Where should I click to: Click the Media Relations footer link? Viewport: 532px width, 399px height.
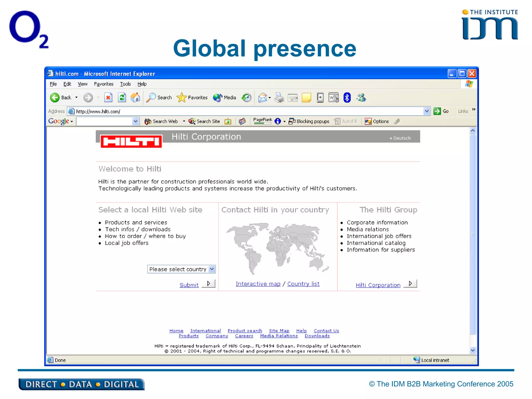point(279,336)
